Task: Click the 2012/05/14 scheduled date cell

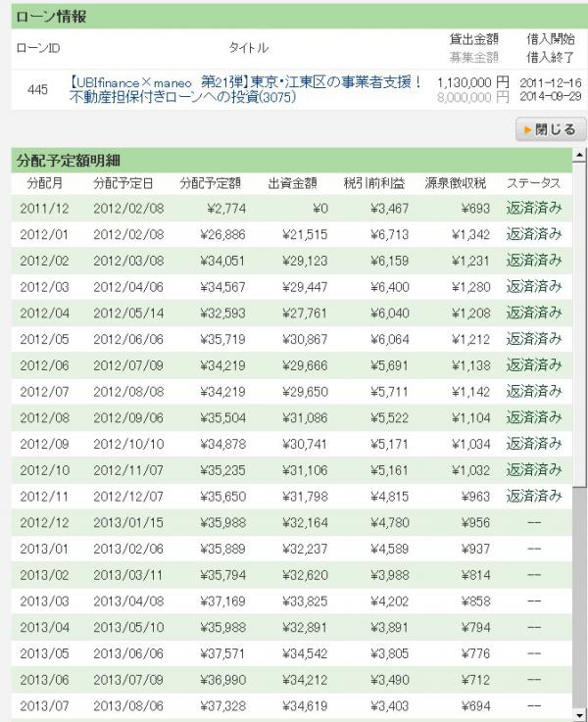Action: [x=128, y=313]
